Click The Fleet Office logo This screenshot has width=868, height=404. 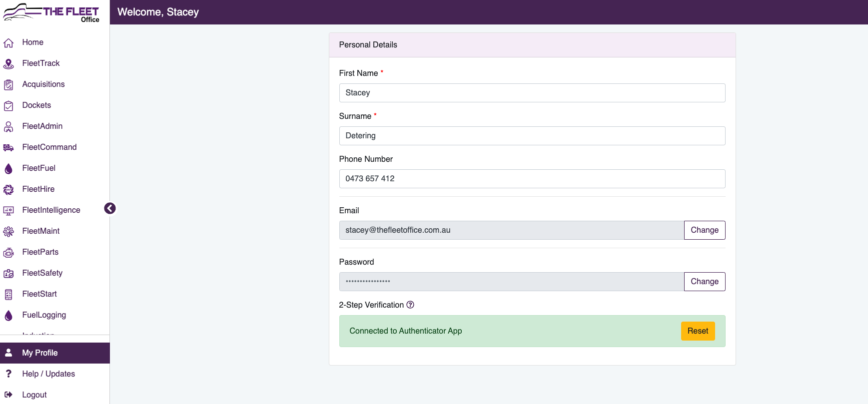[51, 12]
